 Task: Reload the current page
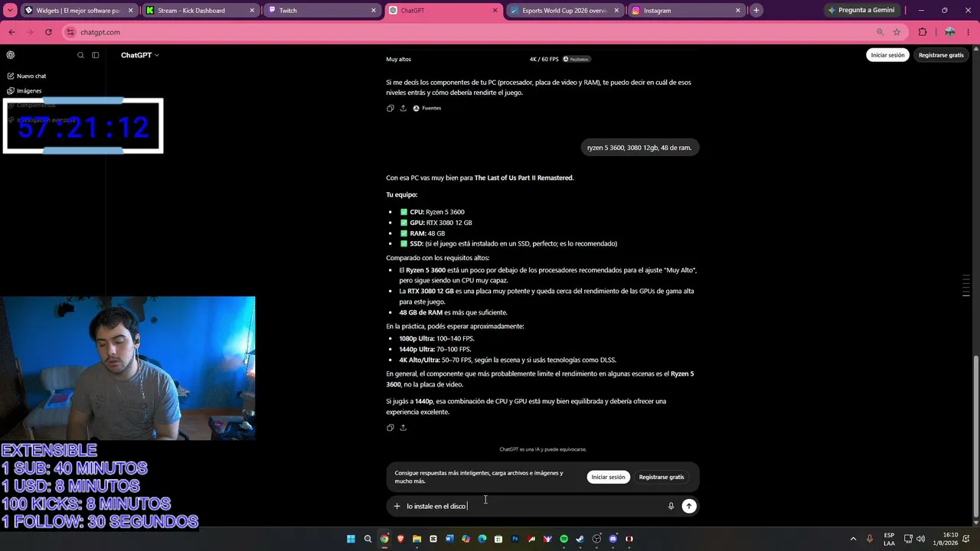48,32
